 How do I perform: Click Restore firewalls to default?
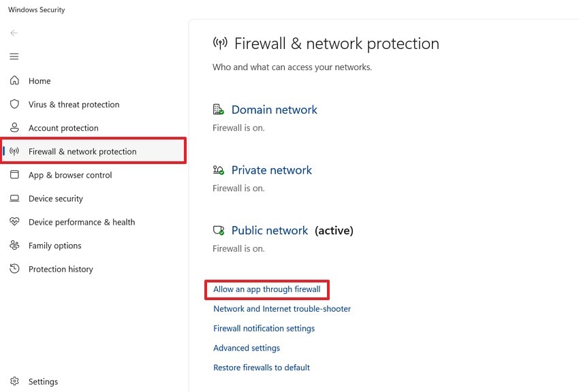pos(261,367)
